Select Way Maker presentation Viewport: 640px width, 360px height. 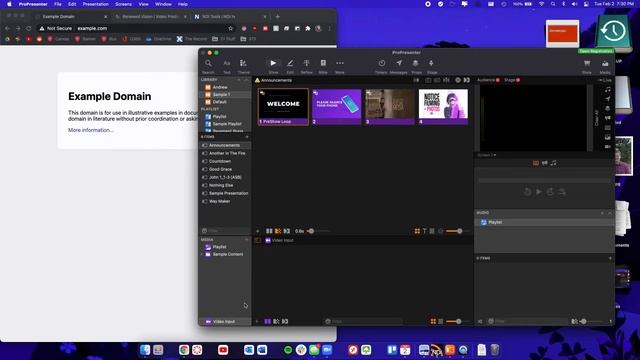tap(225, 201)
